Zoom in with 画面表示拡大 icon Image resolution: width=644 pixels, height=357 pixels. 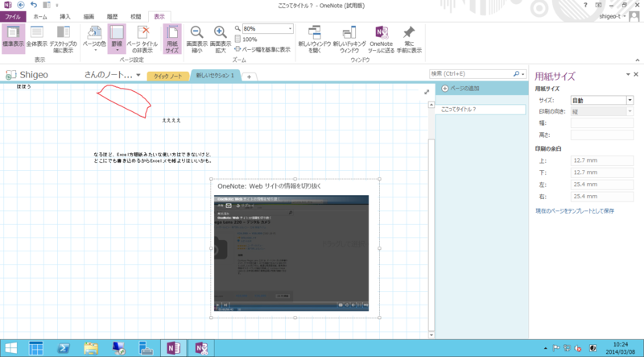click(221, 39)
